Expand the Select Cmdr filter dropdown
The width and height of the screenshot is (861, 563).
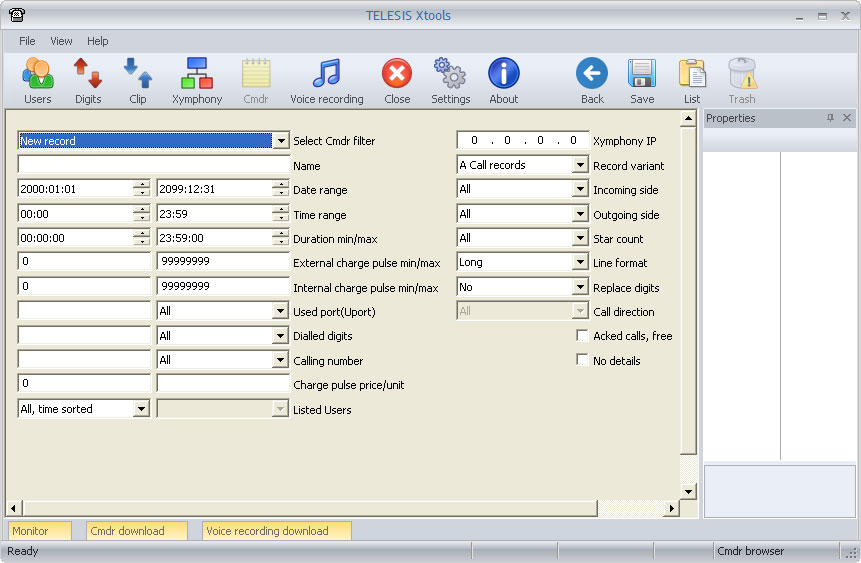point(281,141)
